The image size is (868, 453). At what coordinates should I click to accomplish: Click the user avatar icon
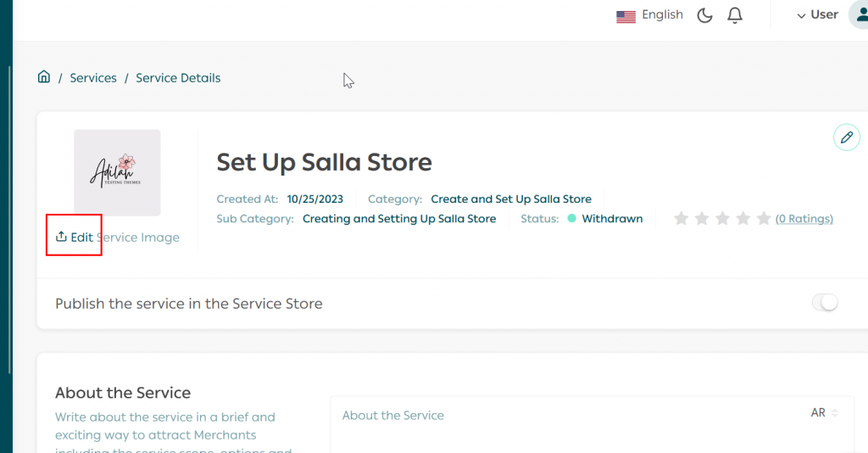click(858, 14)
